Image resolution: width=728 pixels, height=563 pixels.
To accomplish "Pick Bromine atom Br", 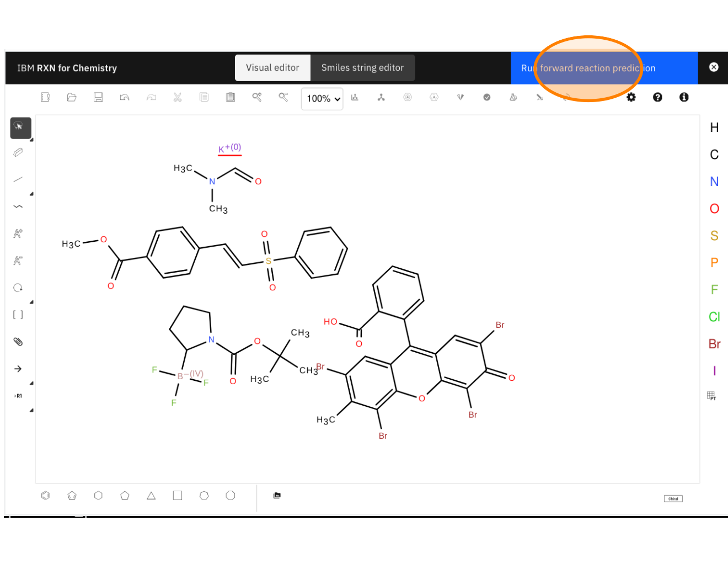I will 714,344.
